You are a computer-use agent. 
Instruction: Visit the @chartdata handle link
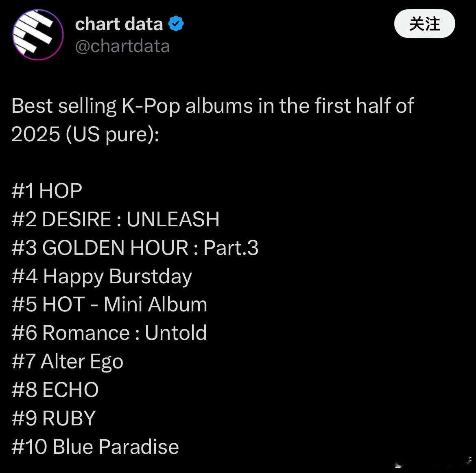pos(122,46)
